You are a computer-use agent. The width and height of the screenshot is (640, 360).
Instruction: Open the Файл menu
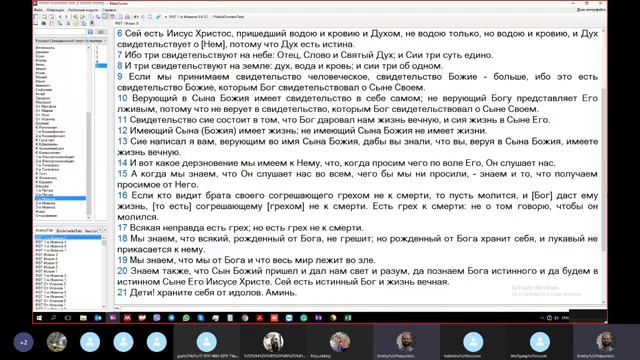[38, 10]
